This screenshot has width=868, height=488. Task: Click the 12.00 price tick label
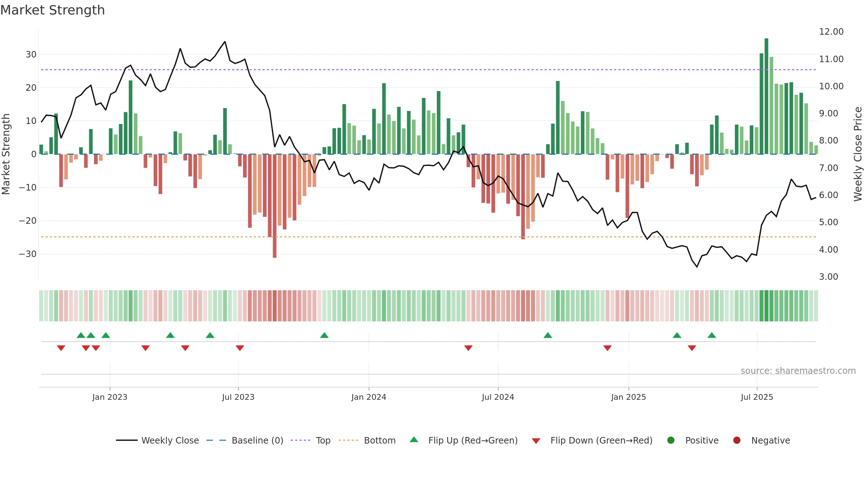coord(831,31)
